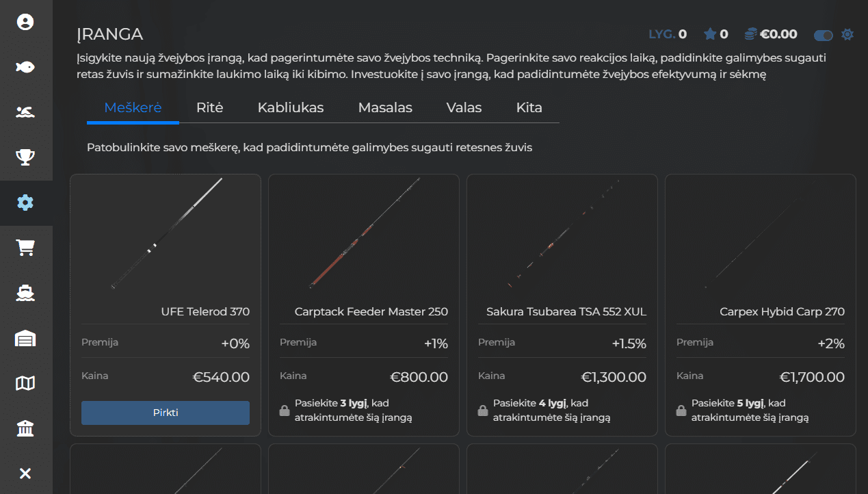Switch to the Kabliukas tab
Image resolution: width=868 pixels, height=494 pixels.
tap(291, 107)
